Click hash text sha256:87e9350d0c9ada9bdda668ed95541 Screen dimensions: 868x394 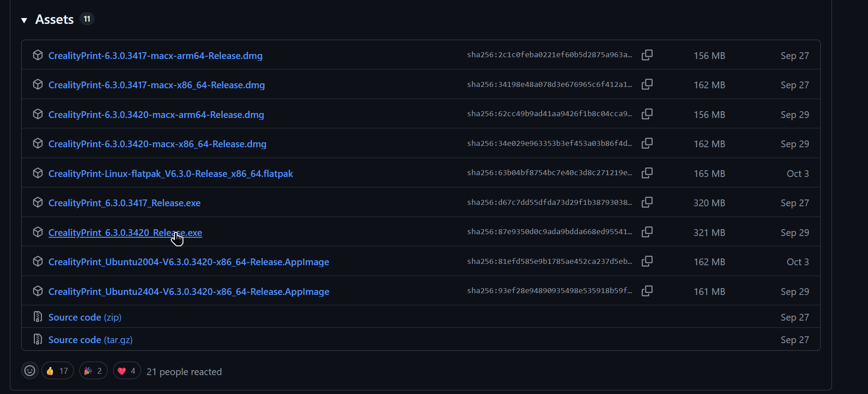pos(549,232)
